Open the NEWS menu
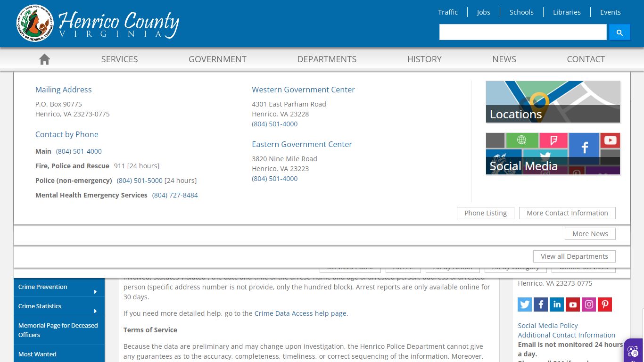The width and height of the screenshot is (644, 362). tap(504, 59)
